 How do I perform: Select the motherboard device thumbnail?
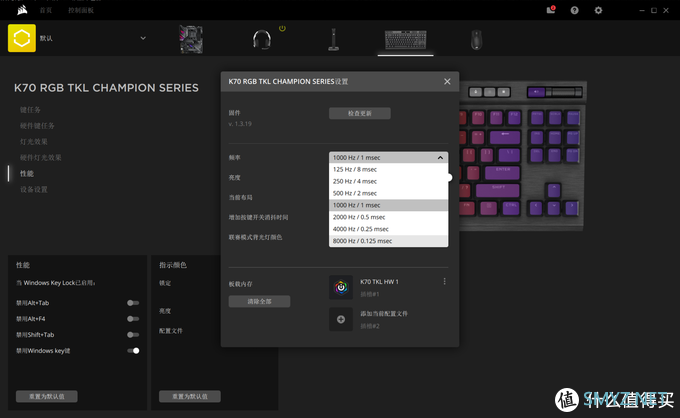coord(191,39)
